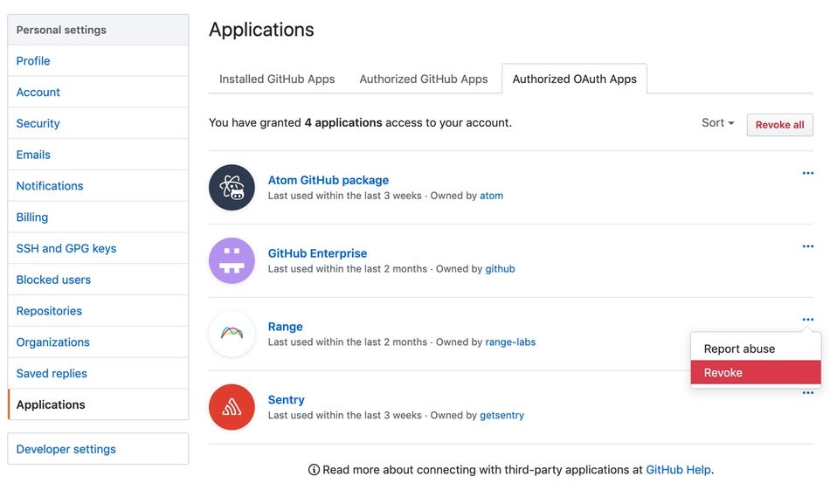This screenshot has width=830, height=504.
Task: Click the Atom GitHub package app icon
Action: tap(232, 187)
